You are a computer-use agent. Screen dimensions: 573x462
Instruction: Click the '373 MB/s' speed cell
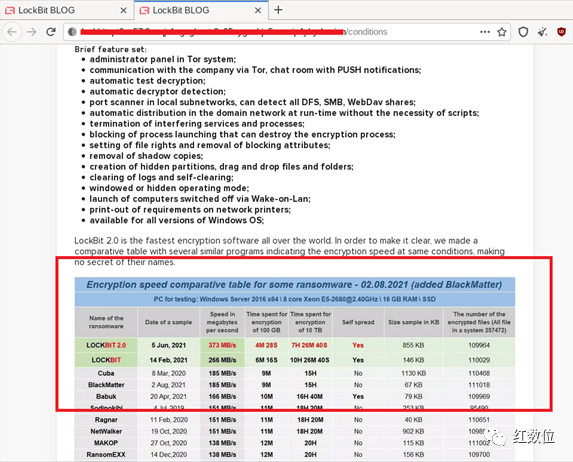tap(222, 345)
